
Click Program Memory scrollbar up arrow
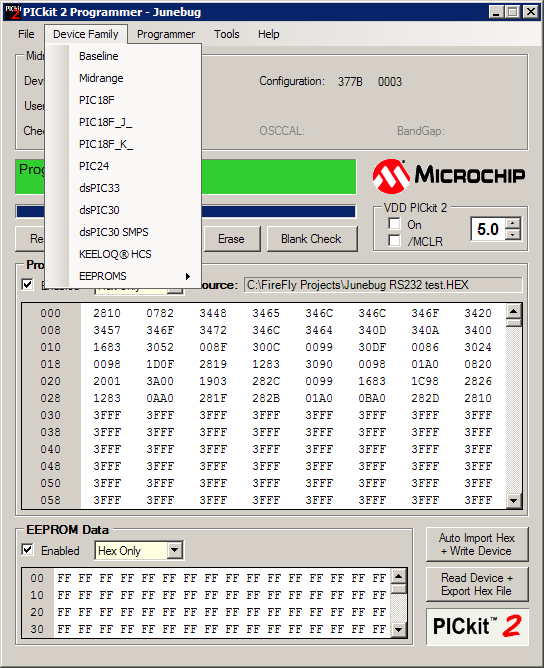pyautogui.click(x=514, y=311)
